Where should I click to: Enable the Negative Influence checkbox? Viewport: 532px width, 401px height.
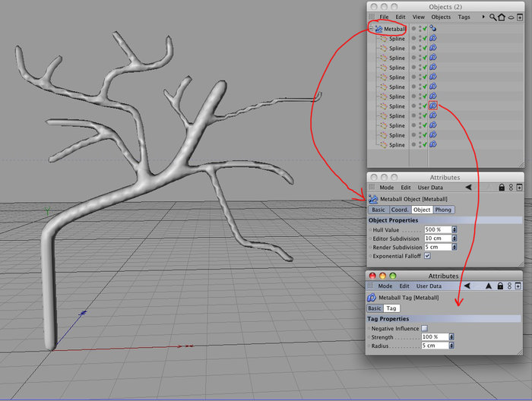tap(424, 328)
